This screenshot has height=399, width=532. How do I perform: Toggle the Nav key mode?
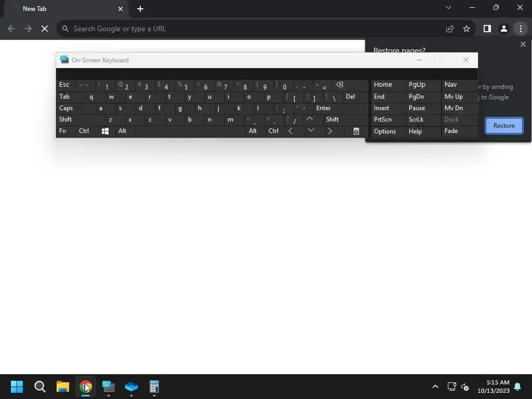459,85
